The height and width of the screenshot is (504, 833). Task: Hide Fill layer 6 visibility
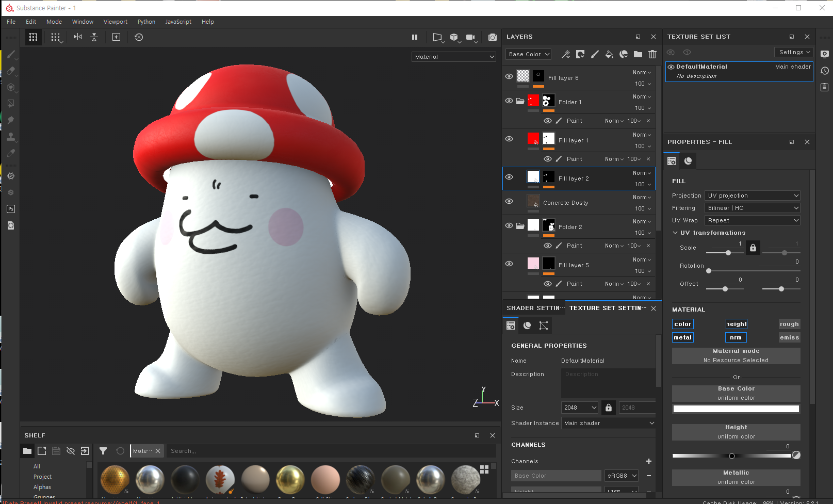coord(509,76)
